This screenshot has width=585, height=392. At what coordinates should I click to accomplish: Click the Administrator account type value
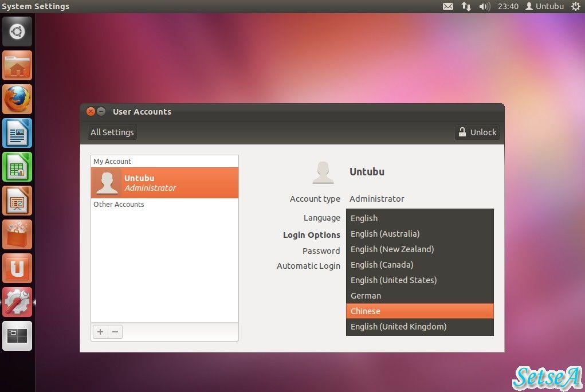tap(377, 199)
